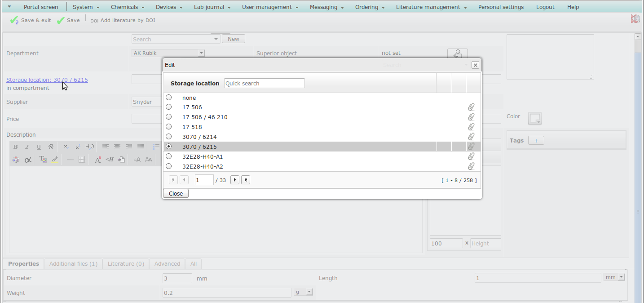Click the paperclip icon for 3070 / 6214

[x=471, y=137]
